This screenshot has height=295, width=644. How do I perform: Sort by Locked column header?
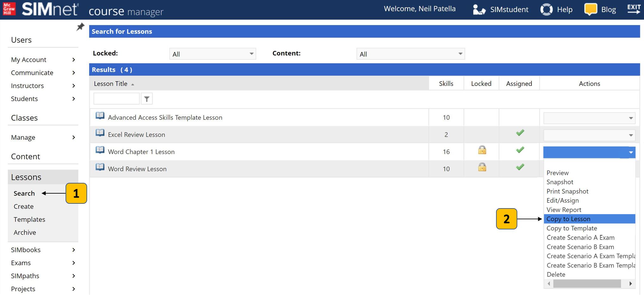[x=481, y=84]
